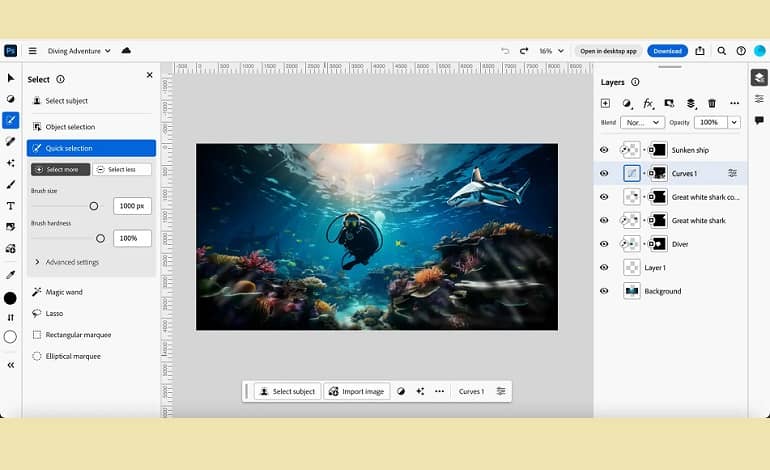Image resolution: width=770 pixels, height=470 pixels.
Task: Click the Photoshop home logo
Action: (x=10, y=51)
